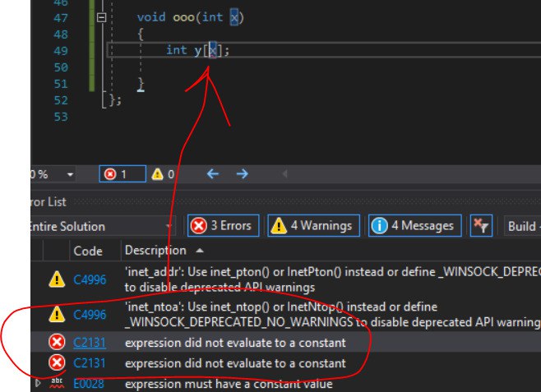The height and width of the screenshot is (392, 541).
Task: Collapse the ooo function outline at line 47
Action: coord(101,17)
